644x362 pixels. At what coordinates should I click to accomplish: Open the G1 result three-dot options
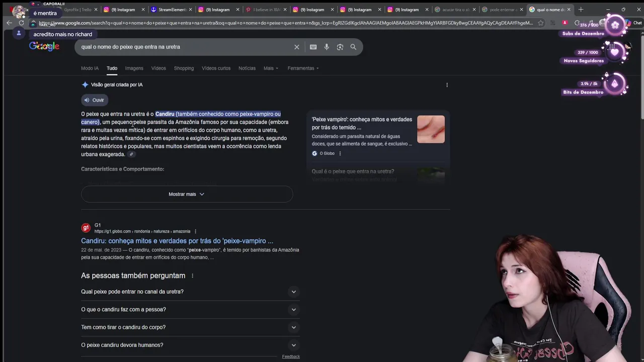[195, 231]
